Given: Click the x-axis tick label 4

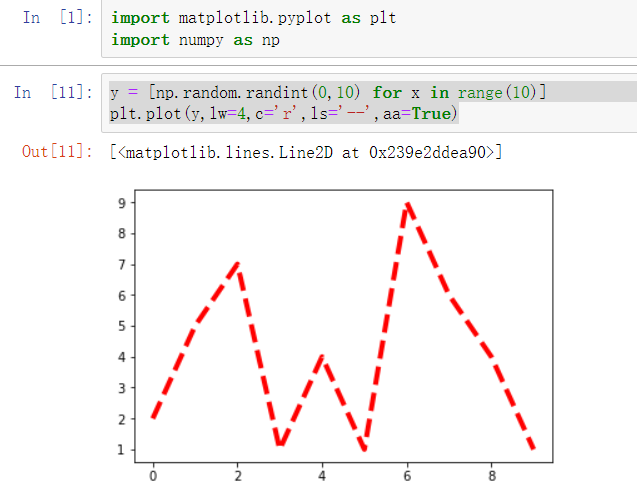Looking at the screenshot, I should tap(322, 475).
